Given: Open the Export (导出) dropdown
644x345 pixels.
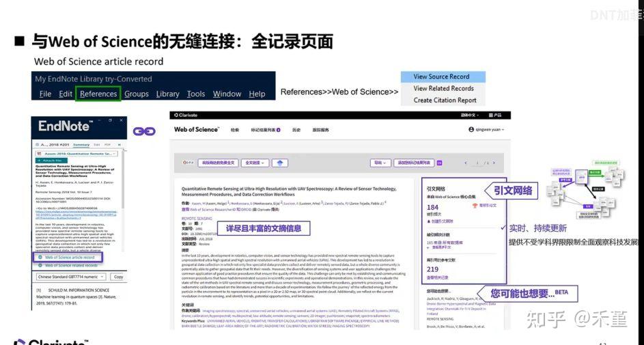Looking at the screenshot, I should [380, 163].
